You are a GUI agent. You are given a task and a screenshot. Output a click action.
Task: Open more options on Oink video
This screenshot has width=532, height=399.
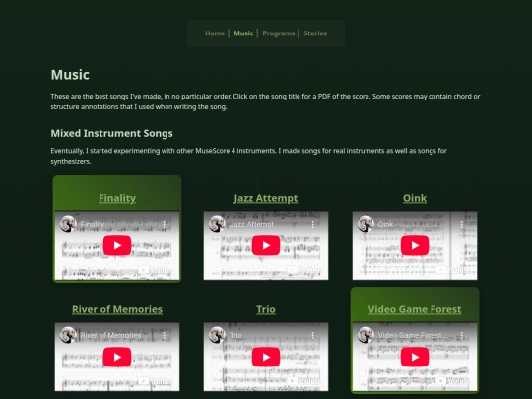[462, 224]
